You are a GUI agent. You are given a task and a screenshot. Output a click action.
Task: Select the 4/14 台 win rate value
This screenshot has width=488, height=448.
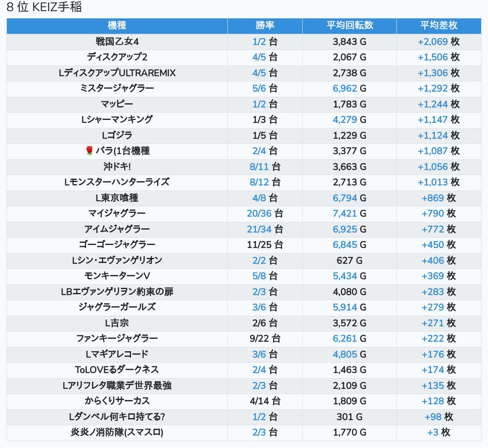[265, 401]
